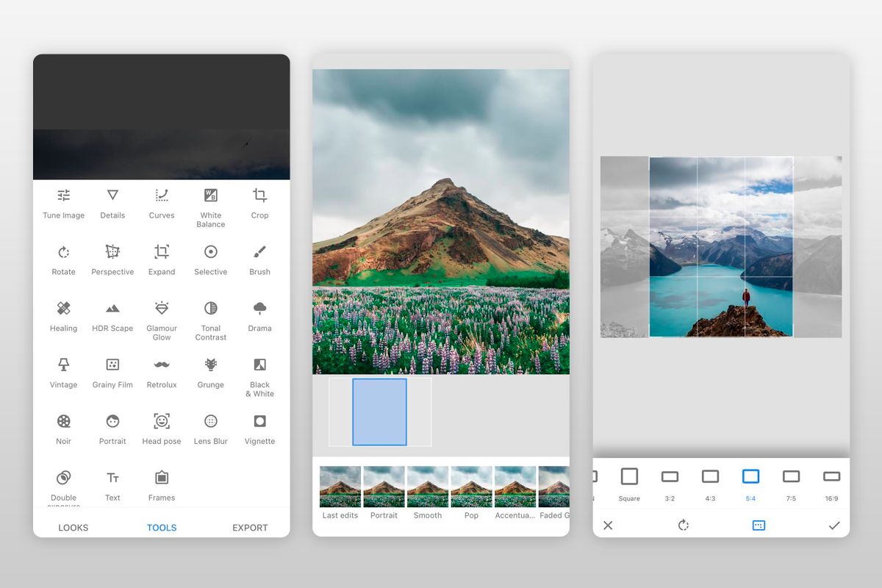The image size is (882, 588).
Task: Apply the Black & White filter
Action: click(x=259, y=373)
